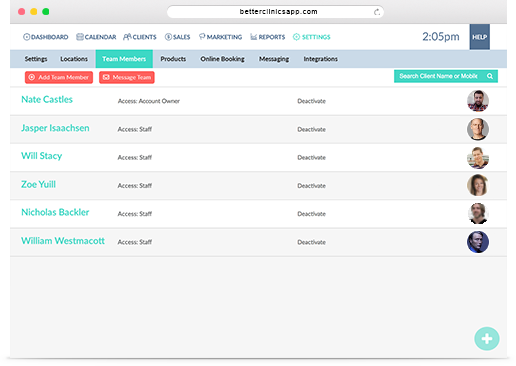
Task: Click Will Stacy avatar photo
Action: pos(478,157)
